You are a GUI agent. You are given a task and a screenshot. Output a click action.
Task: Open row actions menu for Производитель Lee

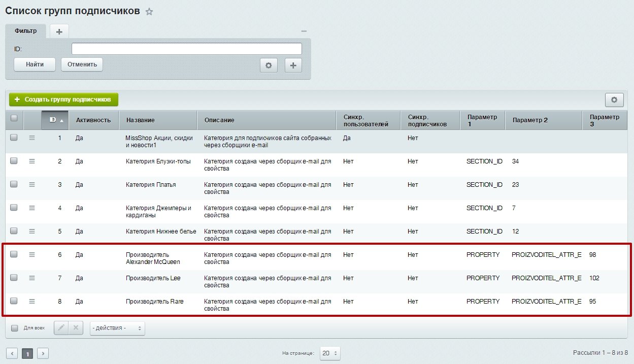pyautogui.click(x=32, y=278)
